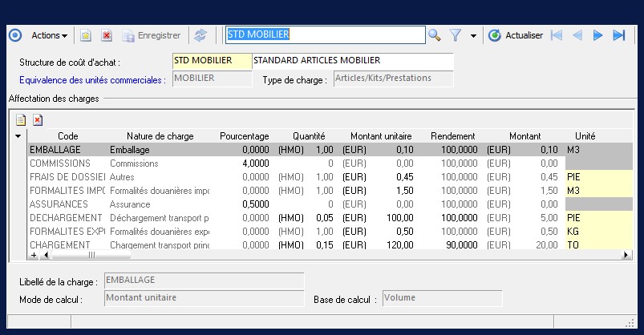Click the KG unit cell
644x335 pixels.
[599, 231]
